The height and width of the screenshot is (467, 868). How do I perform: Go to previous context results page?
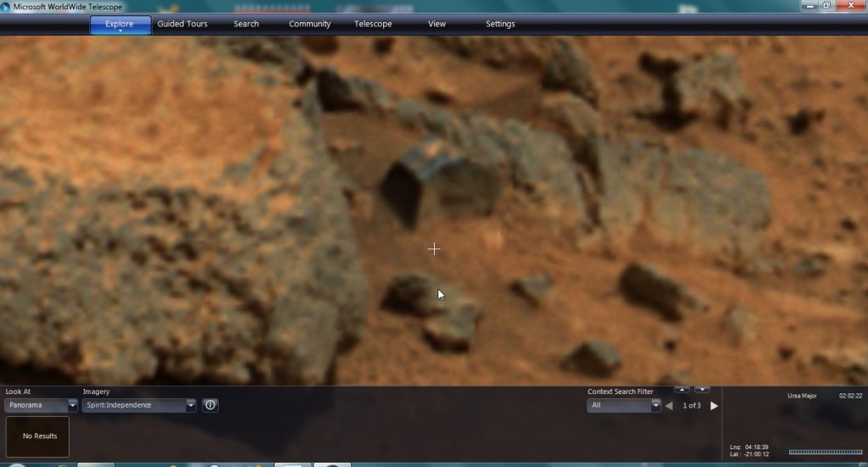669,406
